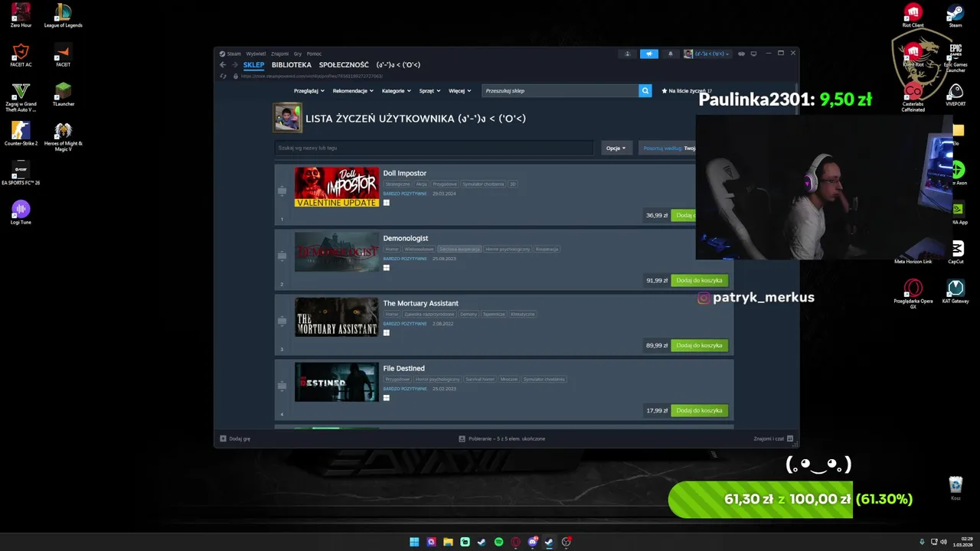Click the Pobieranie download status
Screen dimensions: 980x551
click(502, 439)
